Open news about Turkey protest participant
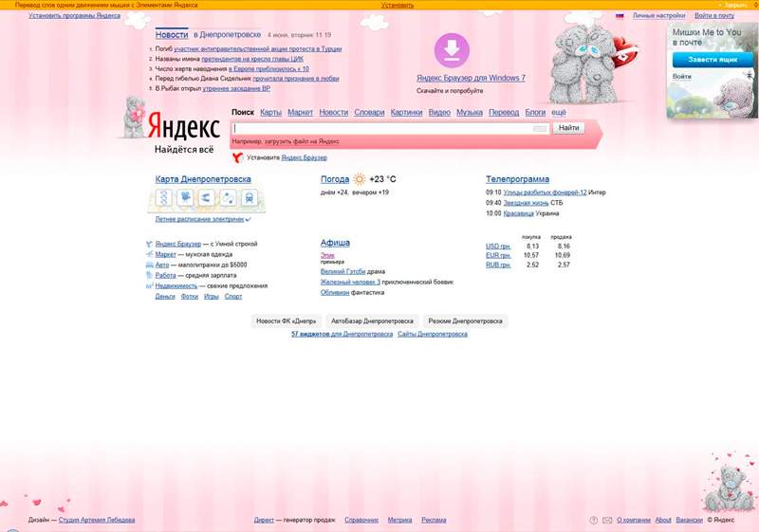Viewport: 759px width, 532px height. pos(257,49)
